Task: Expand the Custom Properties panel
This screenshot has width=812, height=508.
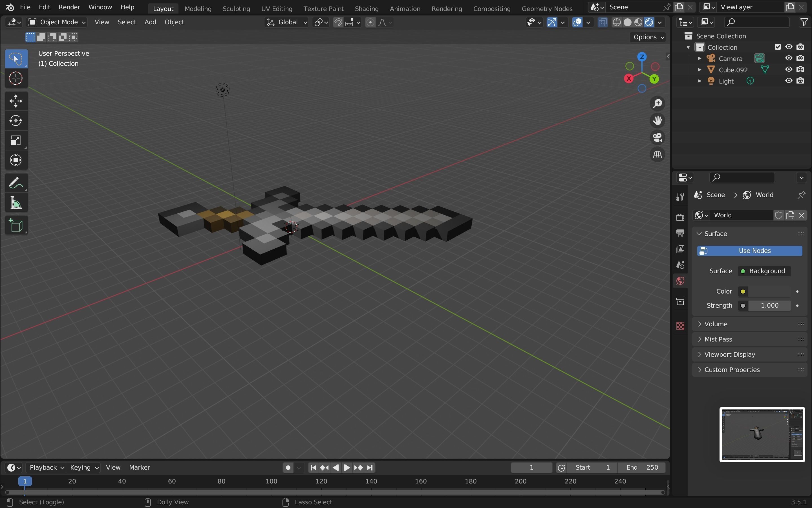Action: [x=750, y=370]
